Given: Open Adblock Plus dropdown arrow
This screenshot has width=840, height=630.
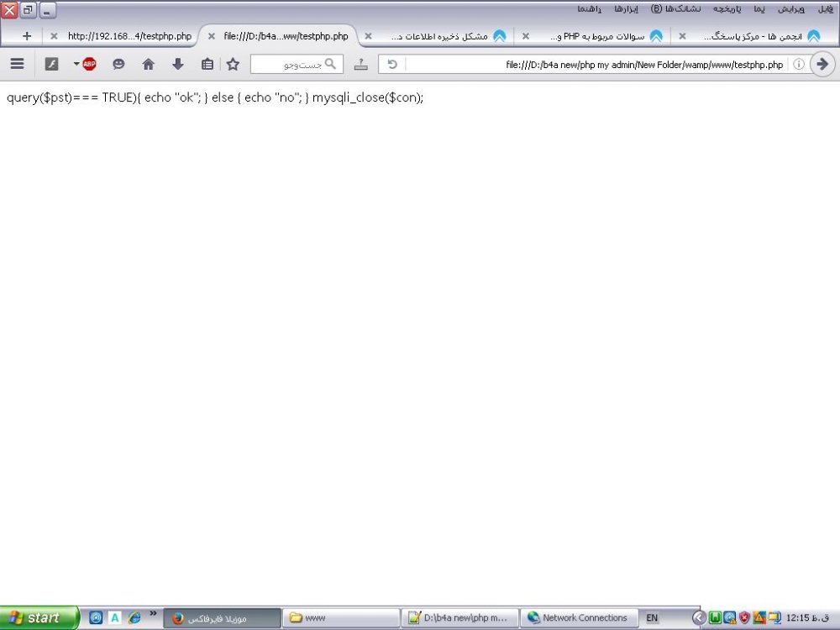Looking at the screenshot, I should tap(76, 64).
